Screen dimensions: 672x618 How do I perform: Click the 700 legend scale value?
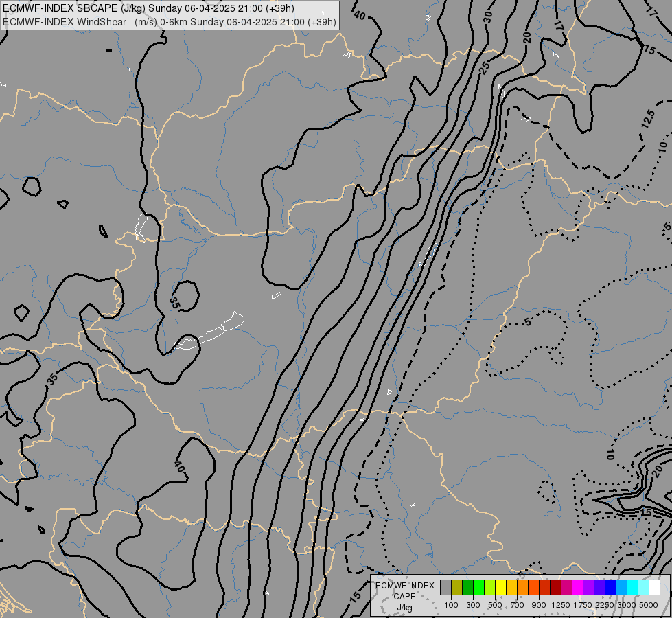(518, 605)
